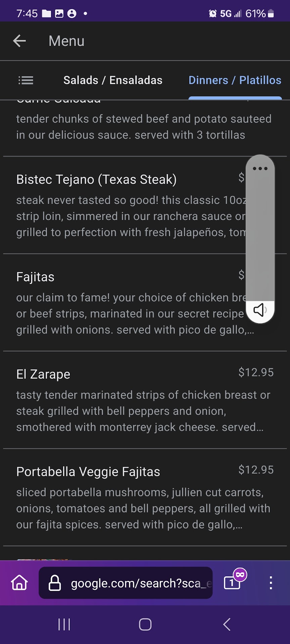The image size is (290, 644).
Task: Mute volume using the speaker icon
Action: [x=260, y=310]
